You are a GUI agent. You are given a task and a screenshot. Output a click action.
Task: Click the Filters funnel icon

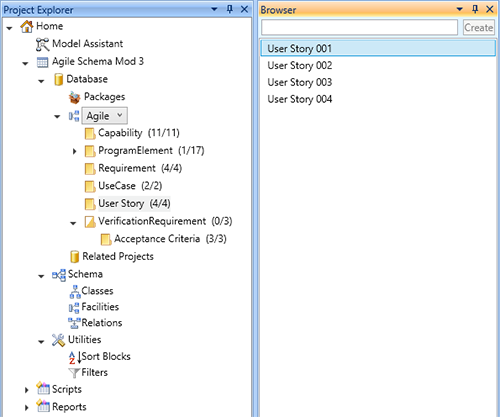tap(74, 373)
